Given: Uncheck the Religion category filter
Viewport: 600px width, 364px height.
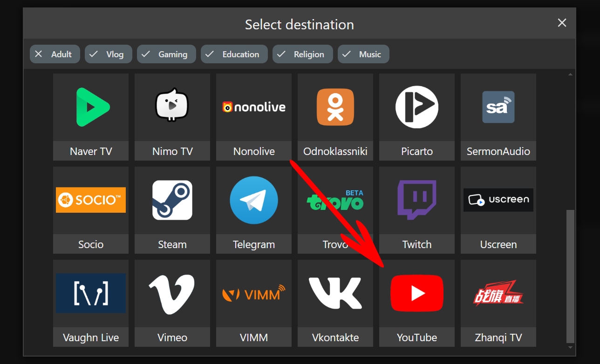Looking at the screenshot, I should point(302,54).
